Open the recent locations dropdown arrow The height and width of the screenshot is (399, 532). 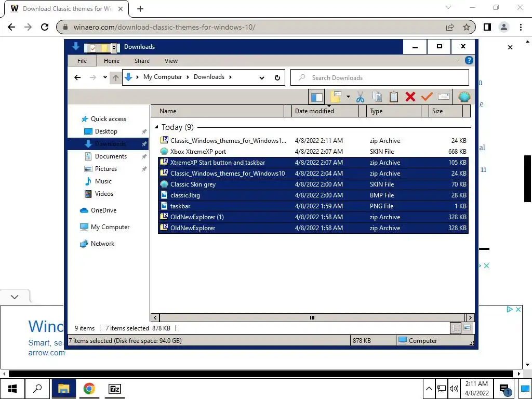coord(105,77)
